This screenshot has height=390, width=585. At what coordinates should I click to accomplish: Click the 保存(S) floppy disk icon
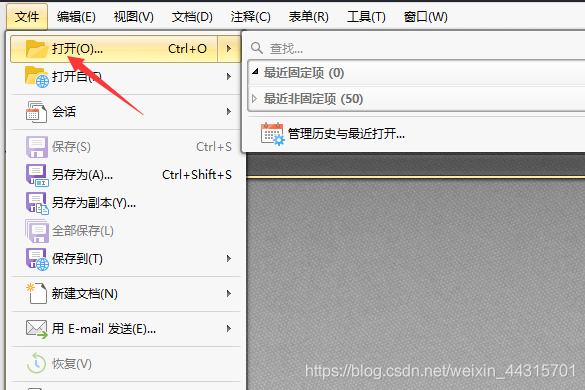tap(37, 147)
